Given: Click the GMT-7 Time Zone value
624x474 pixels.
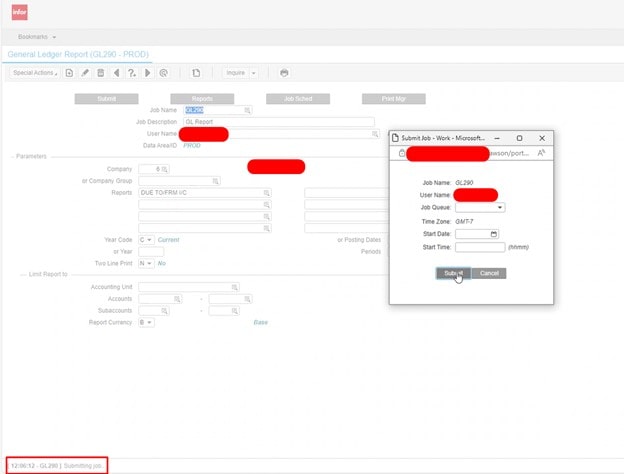Looking at the screenshot, I should pyautogui.click(x=464, y=222).
